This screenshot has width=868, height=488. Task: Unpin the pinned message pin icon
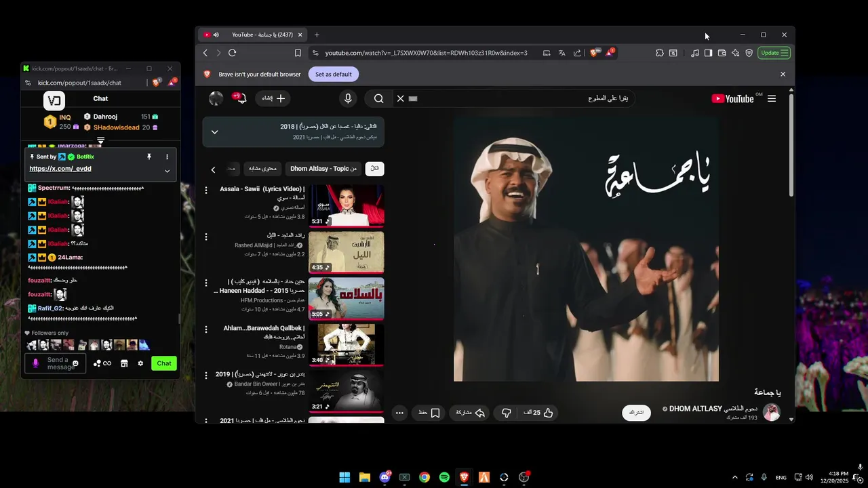(x=149, y=157)
